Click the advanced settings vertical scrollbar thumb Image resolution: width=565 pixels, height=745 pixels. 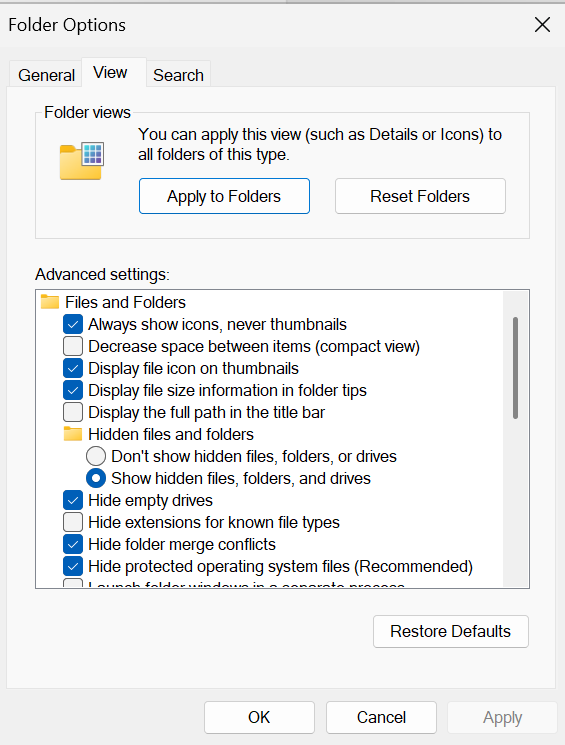point(516,368)
